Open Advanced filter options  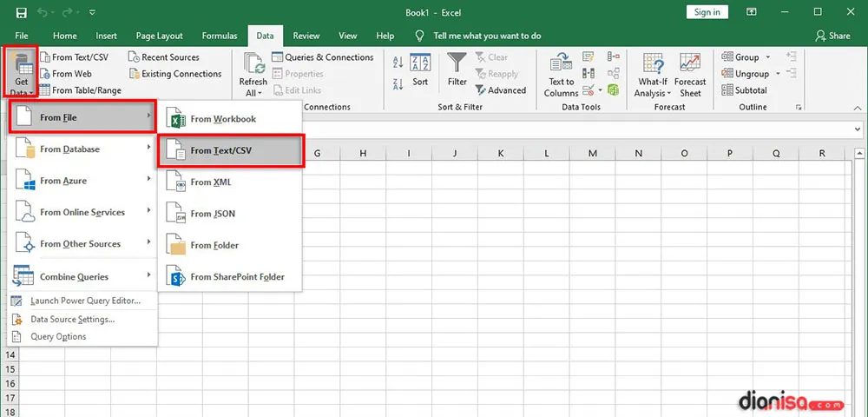pos(501,90)
